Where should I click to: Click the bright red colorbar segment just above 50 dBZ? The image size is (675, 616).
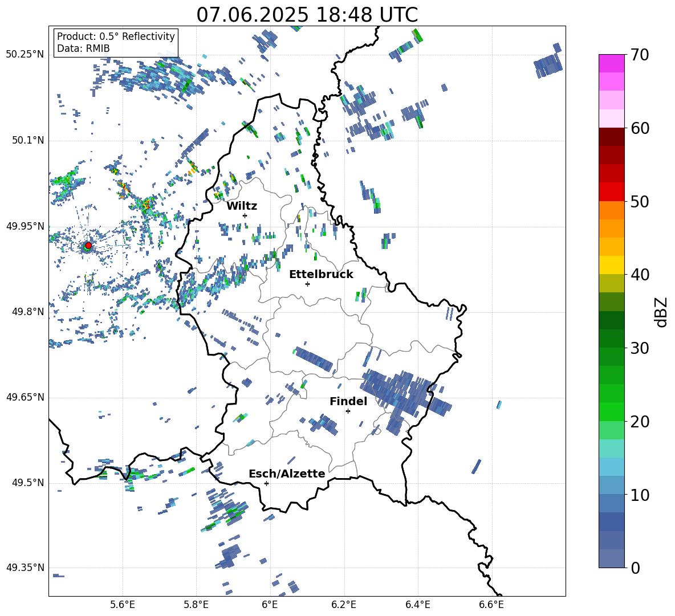(x=612, y=192)
